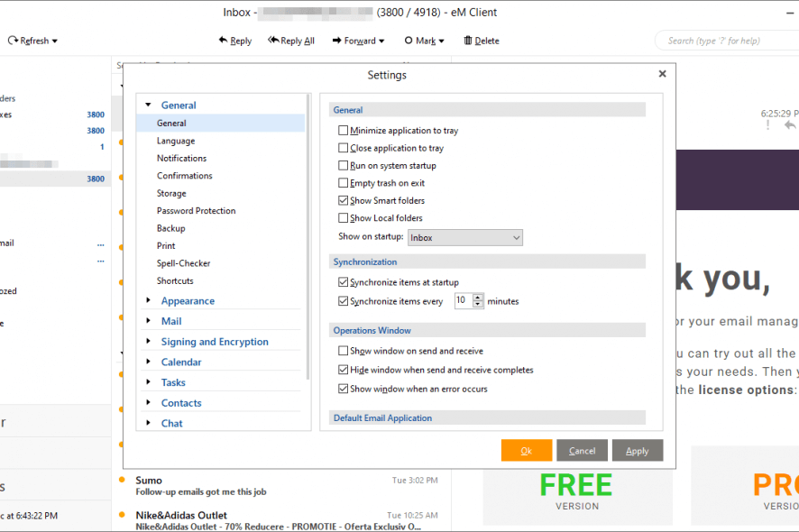Enable Empty trash on exit
799x532 pixels.
[x=343, y=183]
